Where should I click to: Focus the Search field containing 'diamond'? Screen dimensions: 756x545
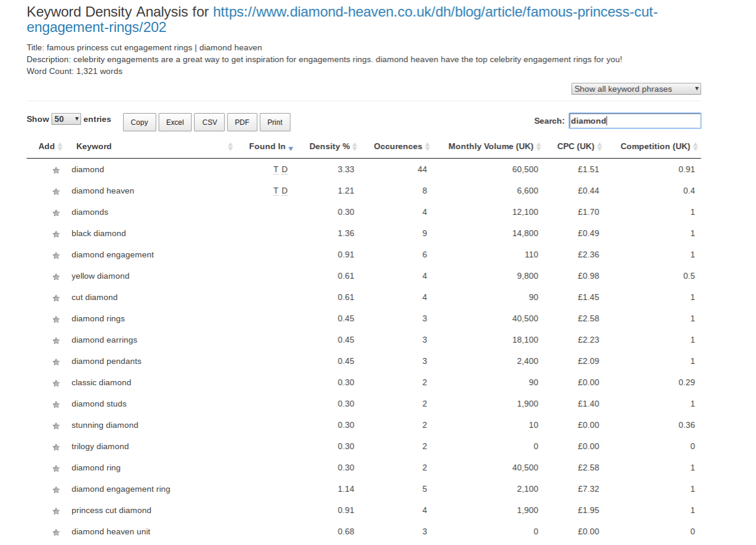click(635, 121)
